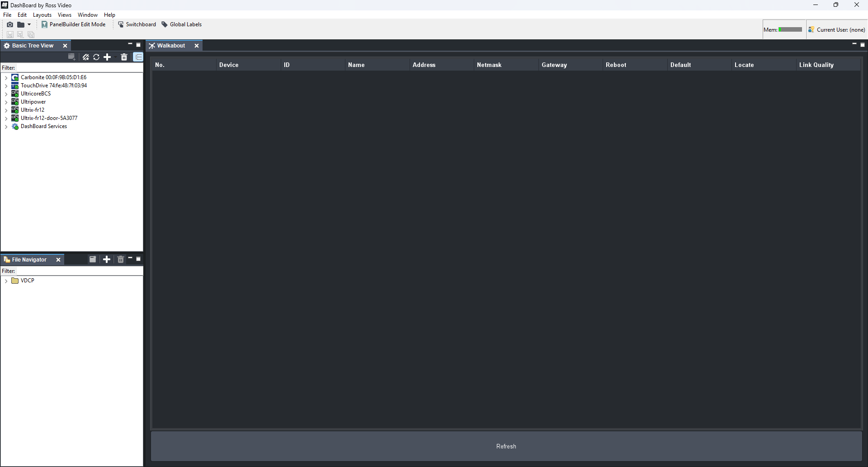868x467 pixels.
Task: Minimize the Basic Tree View panel
Action: tap(130, 44)
